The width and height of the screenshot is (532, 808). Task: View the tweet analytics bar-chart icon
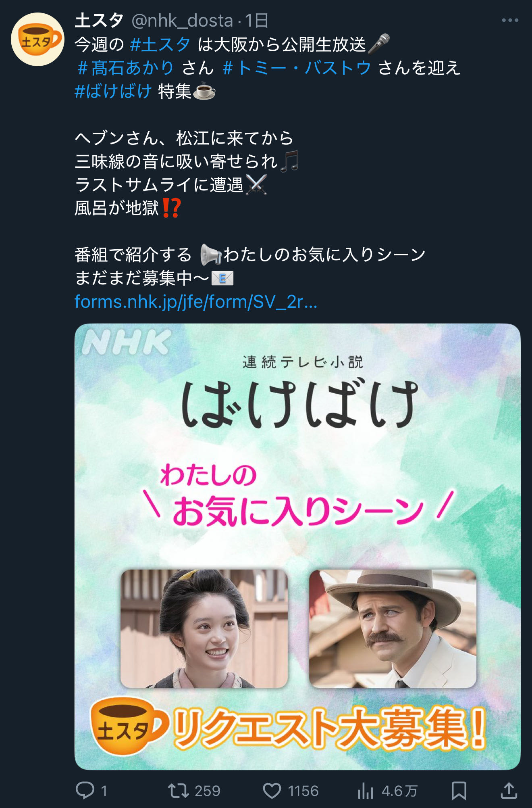365,791
